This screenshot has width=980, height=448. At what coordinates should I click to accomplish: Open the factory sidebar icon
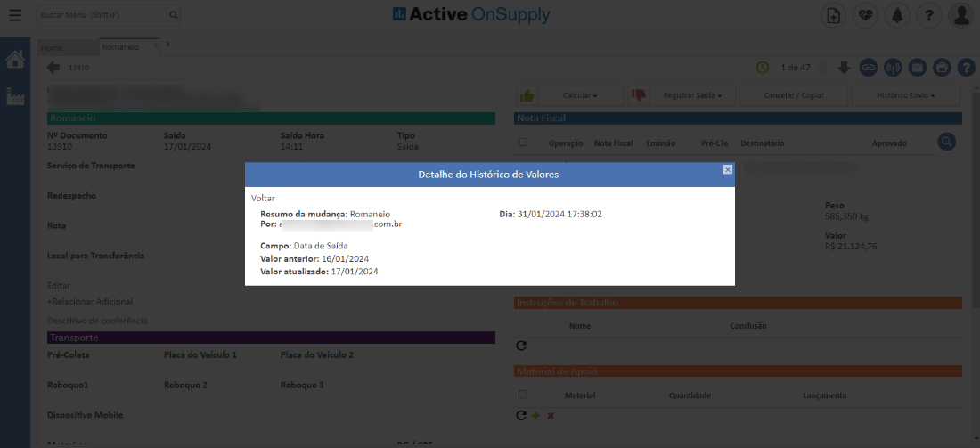[x=15, y=96]
